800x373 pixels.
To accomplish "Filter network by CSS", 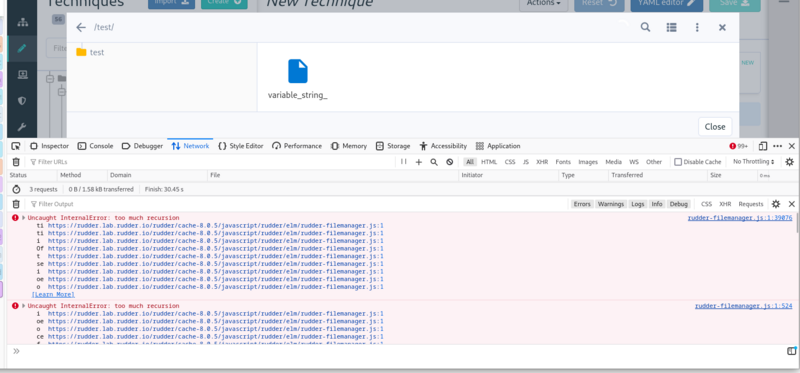I will 510,162.
